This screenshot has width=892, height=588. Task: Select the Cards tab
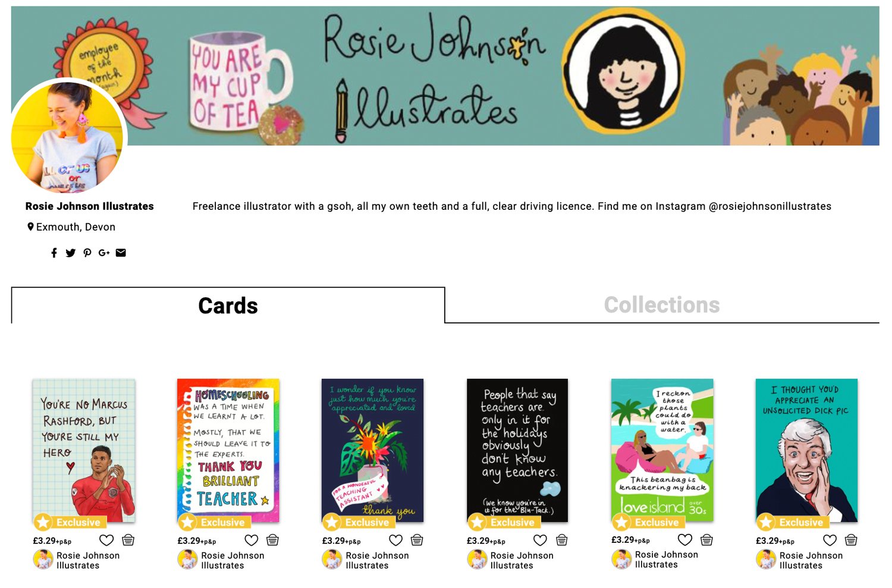pyautogui.click(x=228, y=306)
